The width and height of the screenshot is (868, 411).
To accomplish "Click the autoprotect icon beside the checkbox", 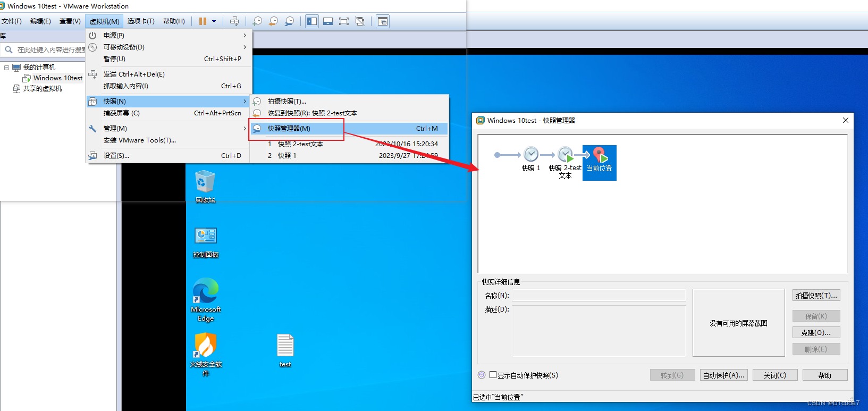I will pos(482,375).
